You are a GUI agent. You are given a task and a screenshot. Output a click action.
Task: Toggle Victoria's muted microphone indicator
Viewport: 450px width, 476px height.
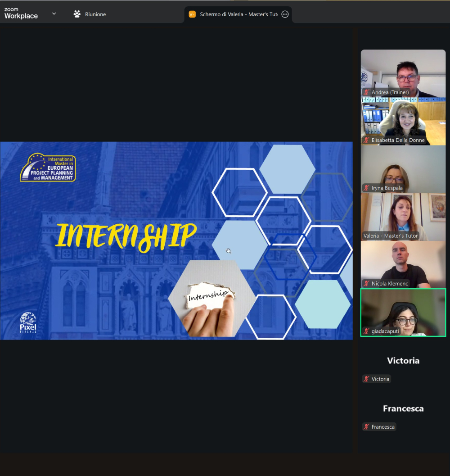point(367,379)
